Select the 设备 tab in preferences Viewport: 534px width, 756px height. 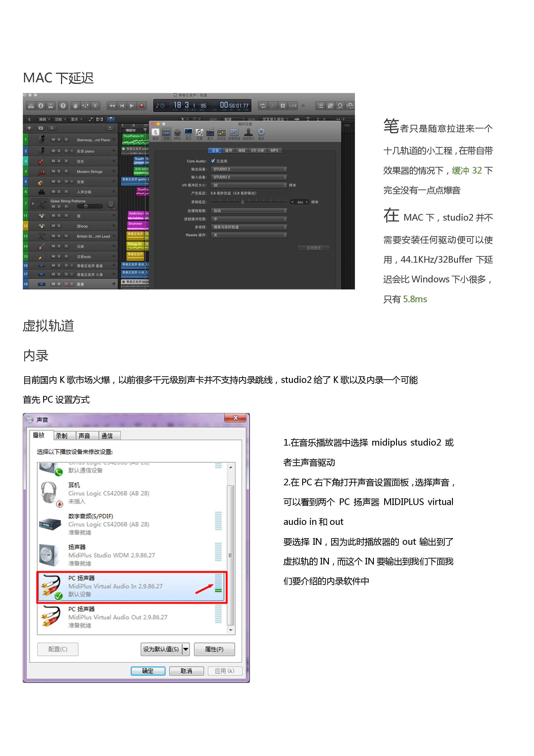(x=215, y=150)
